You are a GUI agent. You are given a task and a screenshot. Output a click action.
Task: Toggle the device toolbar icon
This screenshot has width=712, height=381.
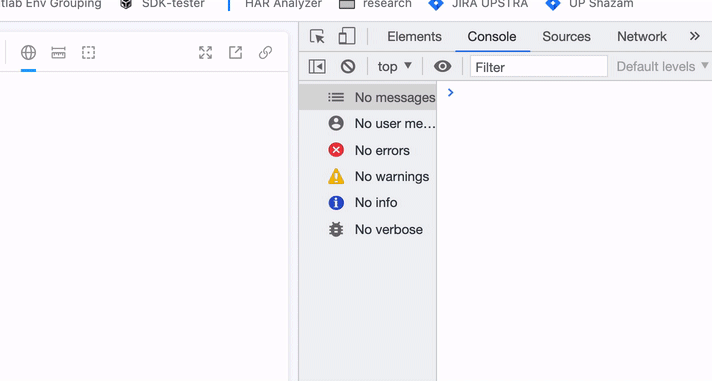[x=347, y=36]
